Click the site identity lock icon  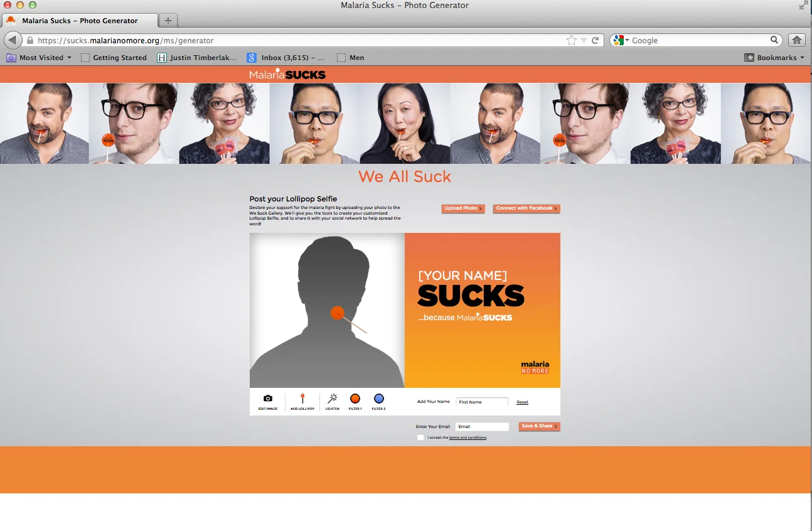coord(29,40)
